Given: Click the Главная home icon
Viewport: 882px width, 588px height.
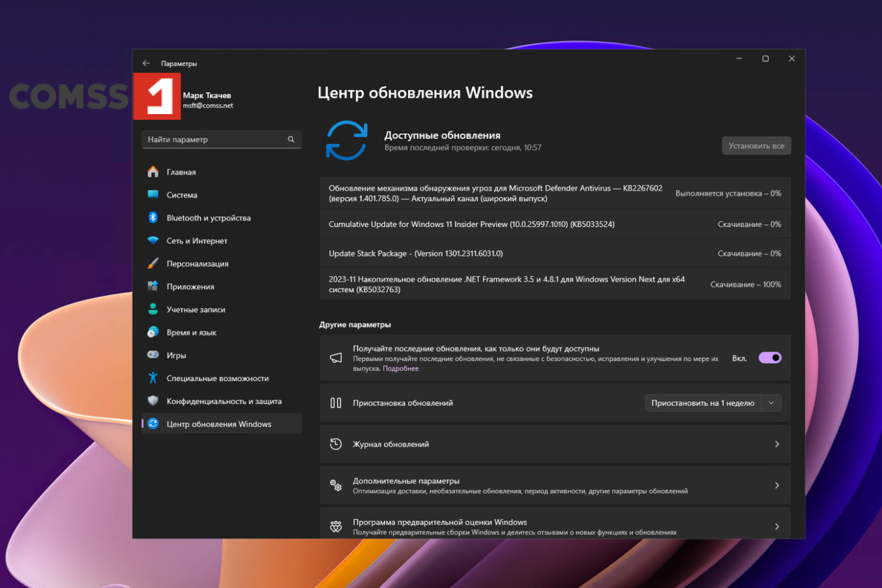Looking at the screenshot, I should coord(153,172).
